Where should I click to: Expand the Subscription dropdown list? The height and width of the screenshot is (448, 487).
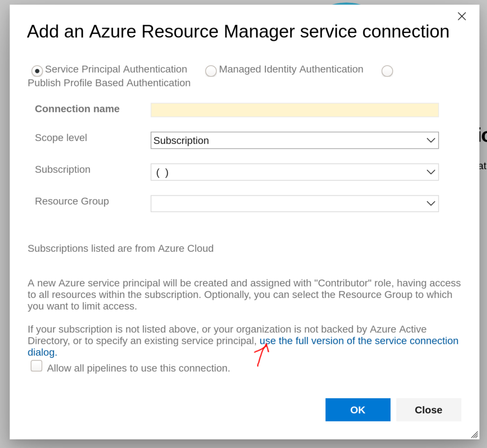coord(294,172)
